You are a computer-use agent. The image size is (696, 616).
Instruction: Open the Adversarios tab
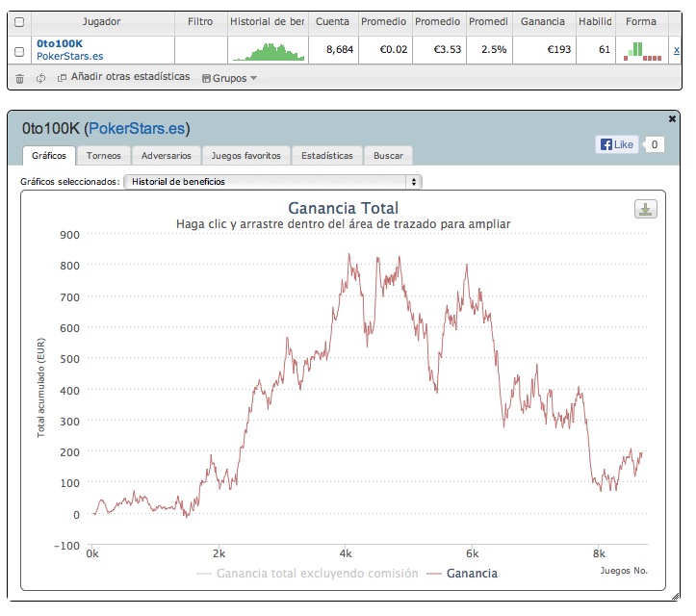click(166, 156)
